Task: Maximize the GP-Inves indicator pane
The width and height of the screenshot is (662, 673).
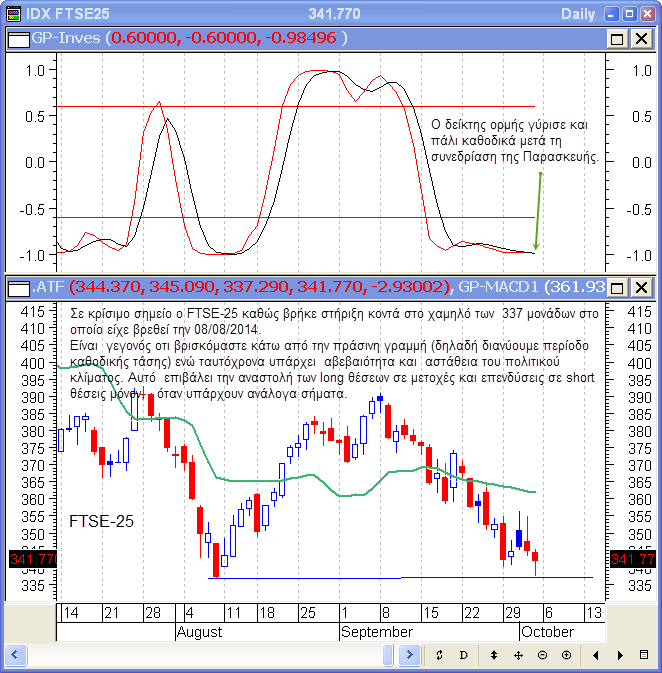Action: point(618,38)
